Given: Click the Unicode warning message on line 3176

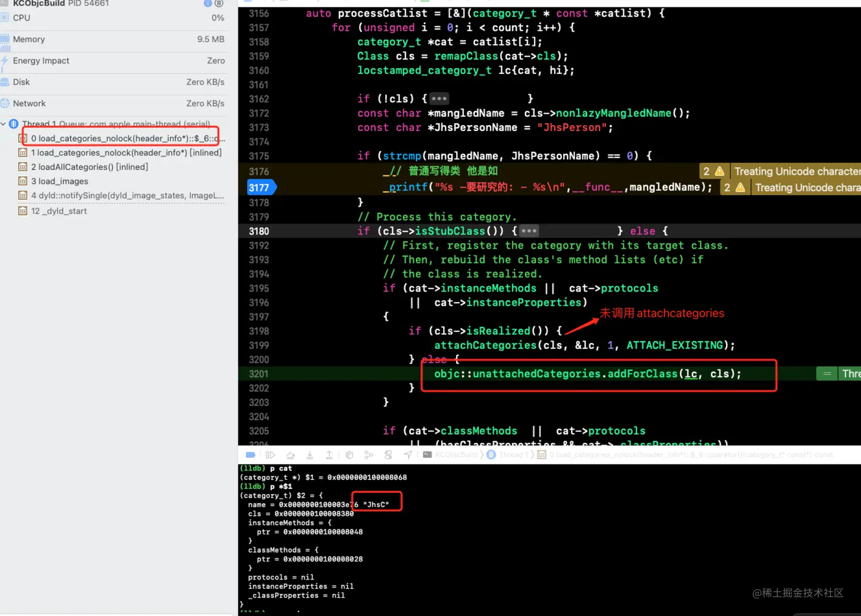Looking at the screenshot, I should [797, 171].
